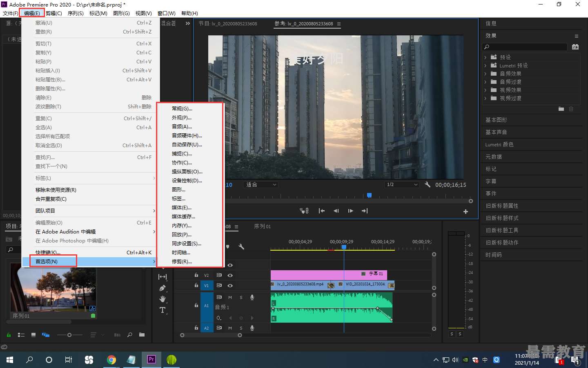This screenshot has width=588, height=368.
Task: Toggle track lock on V2
Action: pyautogui.click(x=196, y=275)
